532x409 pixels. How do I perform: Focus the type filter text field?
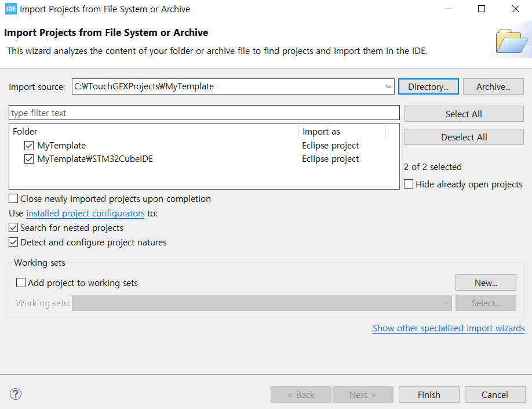pyautogui.click(x=204, y=113)
